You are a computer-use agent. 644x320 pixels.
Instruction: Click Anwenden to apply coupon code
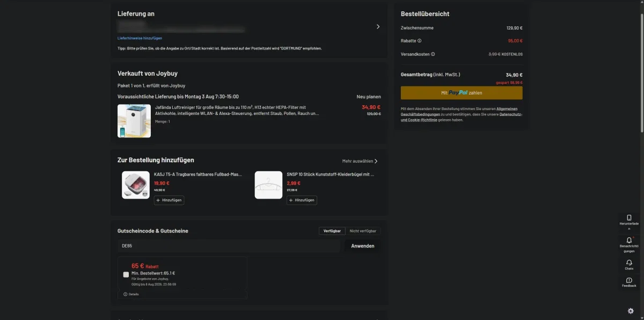click(x=363, y=246)
